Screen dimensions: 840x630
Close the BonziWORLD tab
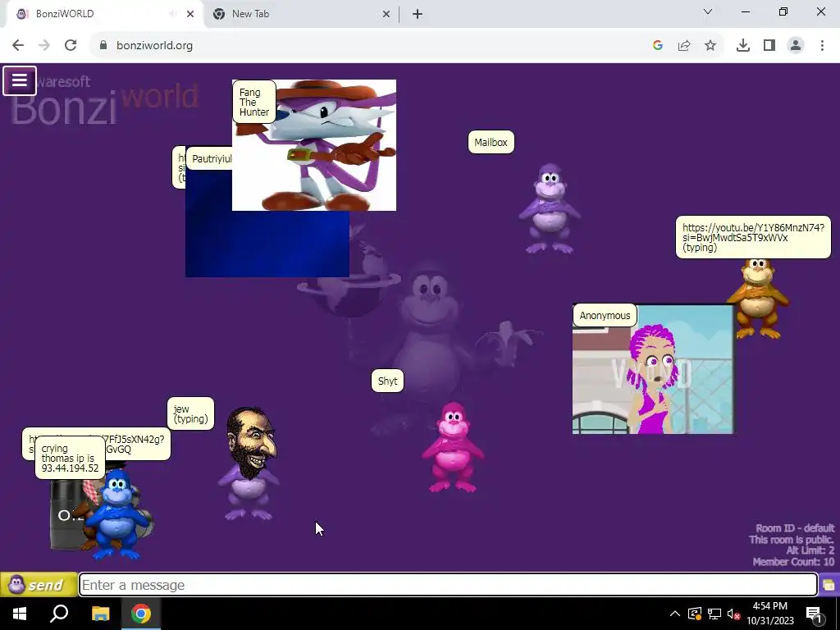(x=190, y=14)
